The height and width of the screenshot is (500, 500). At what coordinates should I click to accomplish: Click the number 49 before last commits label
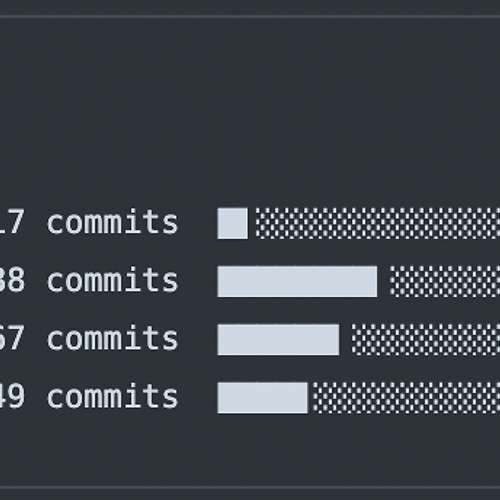[12, 396]
